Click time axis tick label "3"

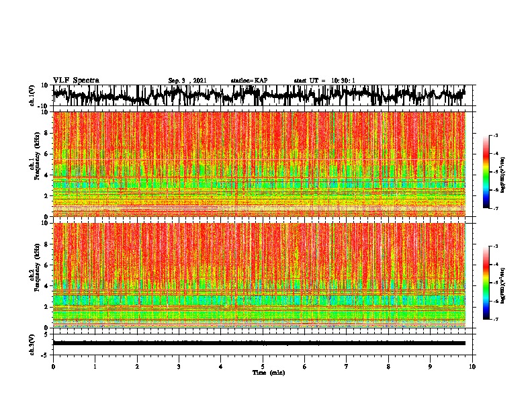click(179, 367)
